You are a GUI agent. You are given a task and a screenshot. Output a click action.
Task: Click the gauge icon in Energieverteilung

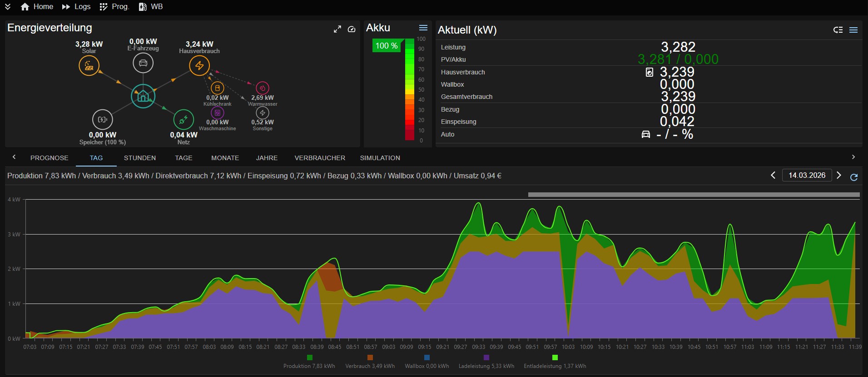tap(352, 29)
